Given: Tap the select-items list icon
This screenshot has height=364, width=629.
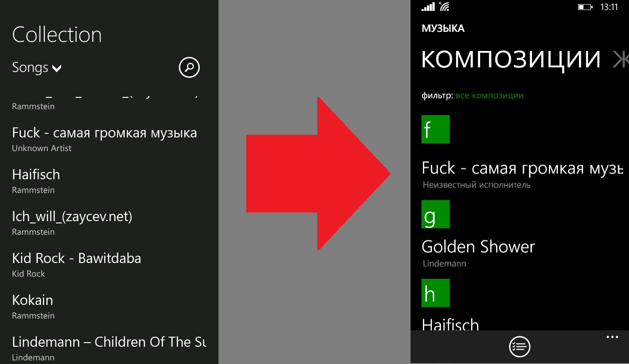Looking at the screenshot, I should (x=520, y=347).
